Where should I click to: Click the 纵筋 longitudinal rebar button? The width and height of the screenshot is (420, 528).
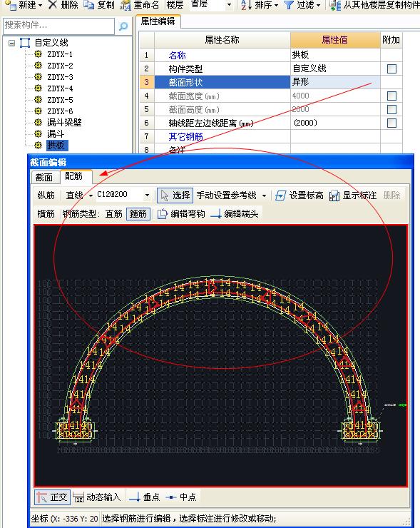tap(46, 196)
